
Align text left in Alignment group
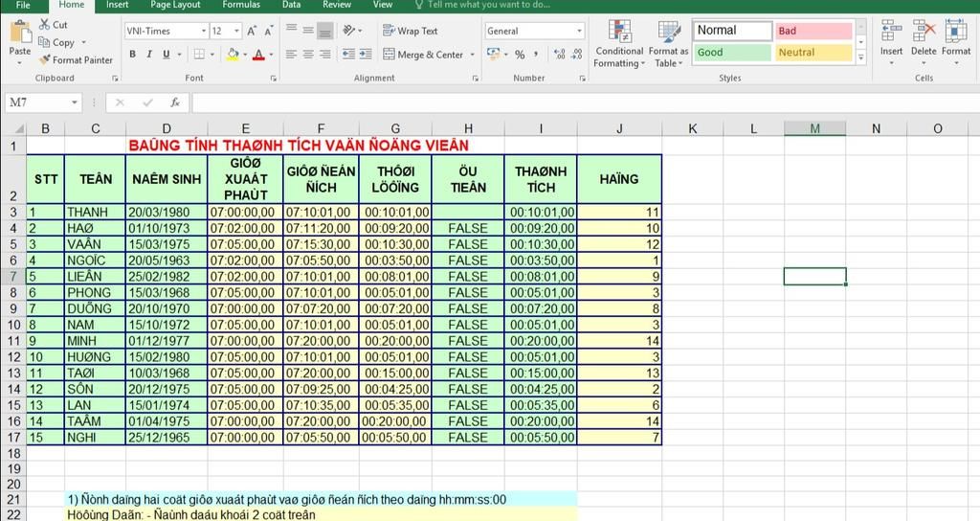point(291,55)
